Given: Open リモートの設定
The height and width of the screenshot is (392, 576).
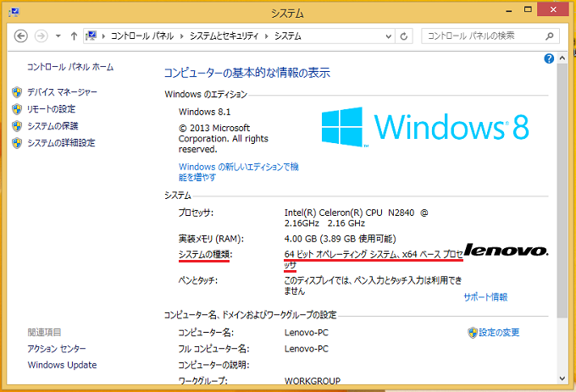Looking at the screenshot, I should pyautogui.click(x=51, y=108).
